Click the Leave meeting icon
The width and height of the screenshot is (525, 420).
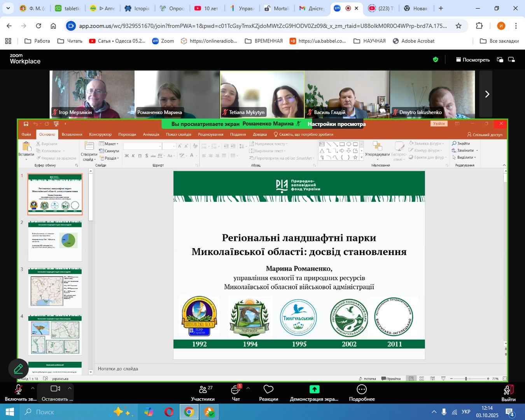coord(508,390)
